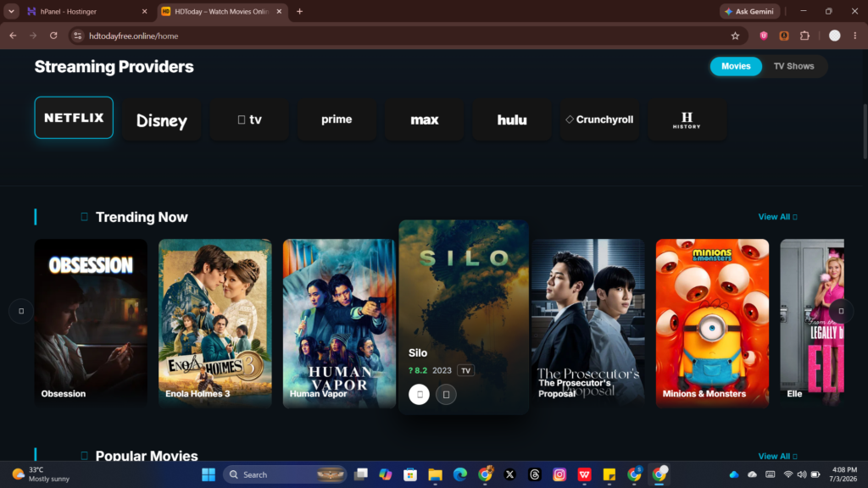Open Task View on the taskbar
The image size is (868, 488).
tap(361, 474)
